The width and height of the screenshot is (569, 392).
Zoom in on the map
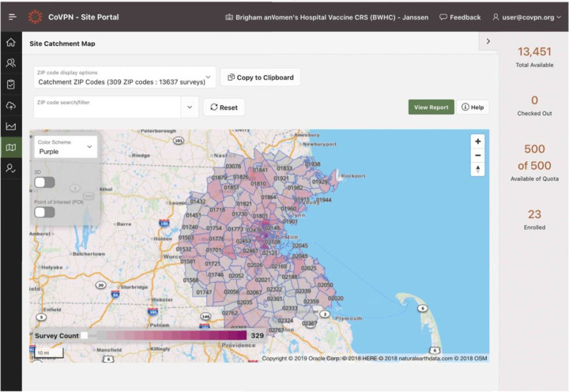(x=477, y=141)
